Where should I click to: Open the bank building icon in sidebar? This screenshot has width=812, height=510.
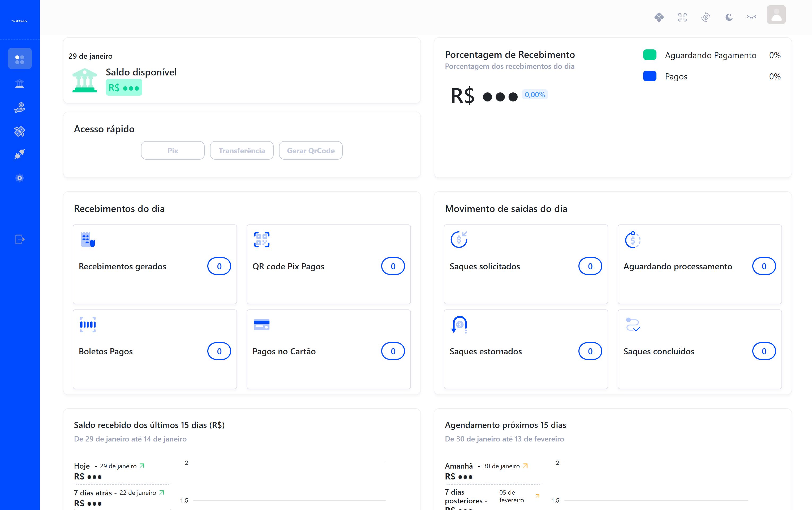coord(20,84)
